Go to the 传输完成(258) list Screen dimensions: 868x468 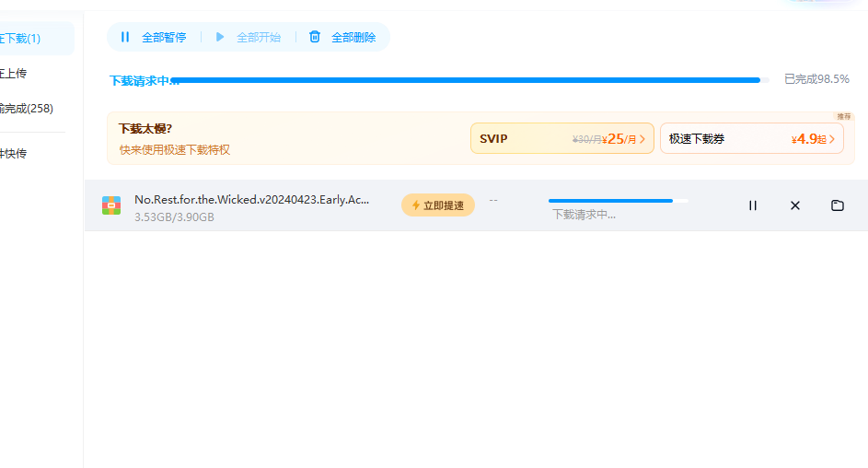point(26,109)
